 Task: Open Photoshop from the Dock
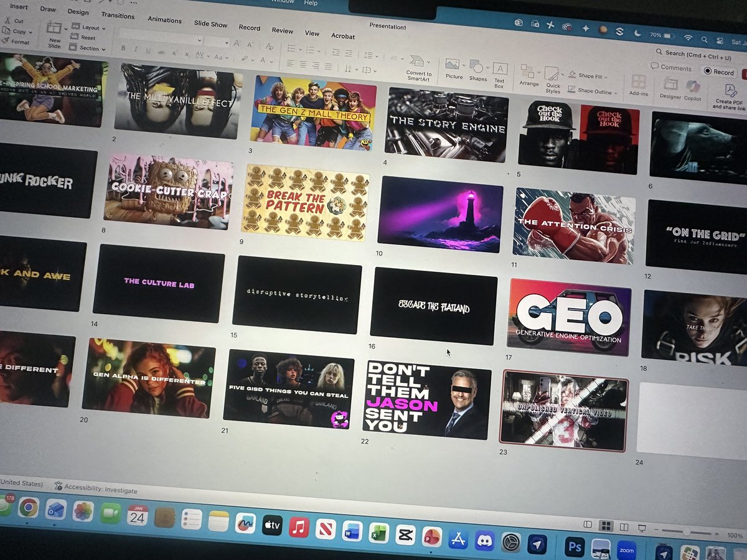[x=575, y=546]
